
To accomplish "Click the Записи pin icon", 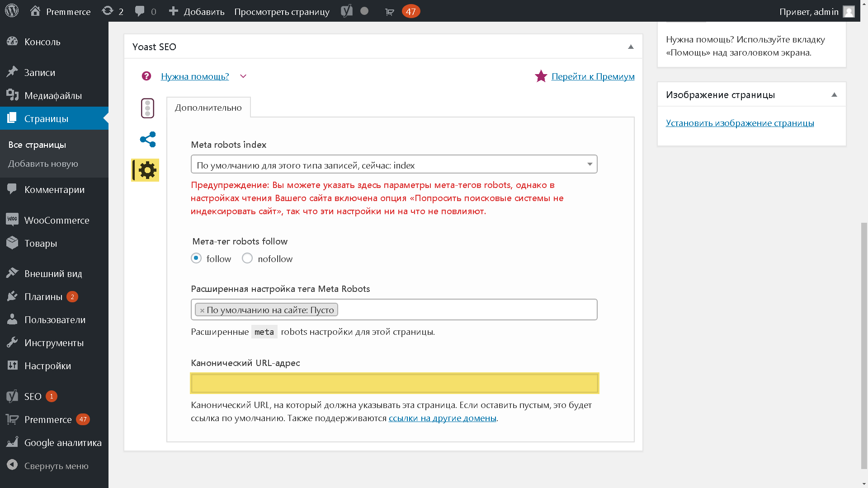I will pyautogui.click(x=12, y=72).
